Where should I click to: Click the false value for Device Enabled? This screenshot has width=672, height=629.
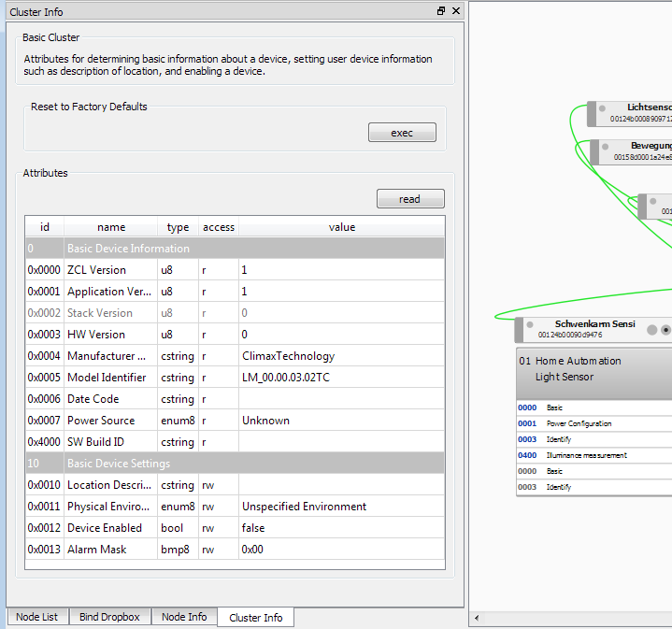[341, 528]
